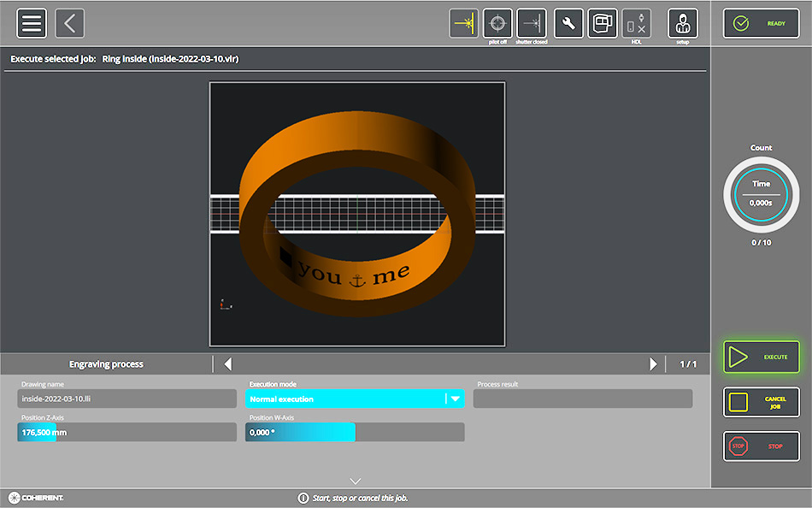812x508 pixels.
Task: Go to next engraving process step
Action: (x=653, y=364)
